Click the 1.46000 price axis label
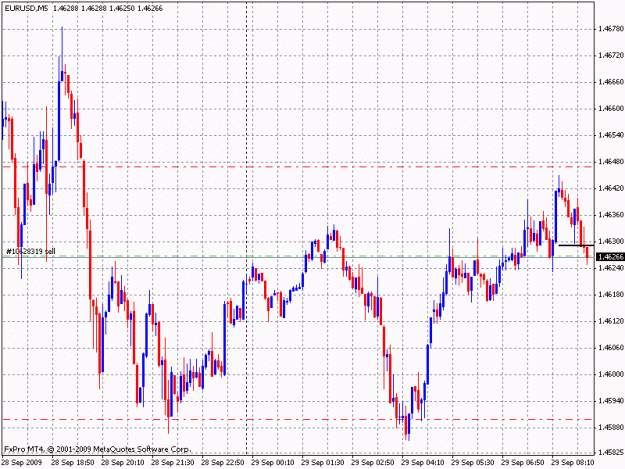 point(611,374)
